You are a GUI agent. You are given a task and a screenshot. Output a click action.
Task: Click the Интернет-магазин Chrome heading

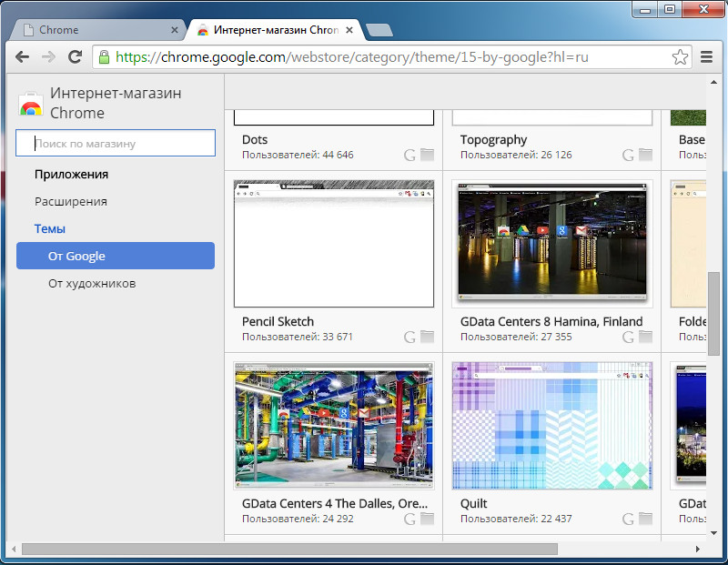116,103
